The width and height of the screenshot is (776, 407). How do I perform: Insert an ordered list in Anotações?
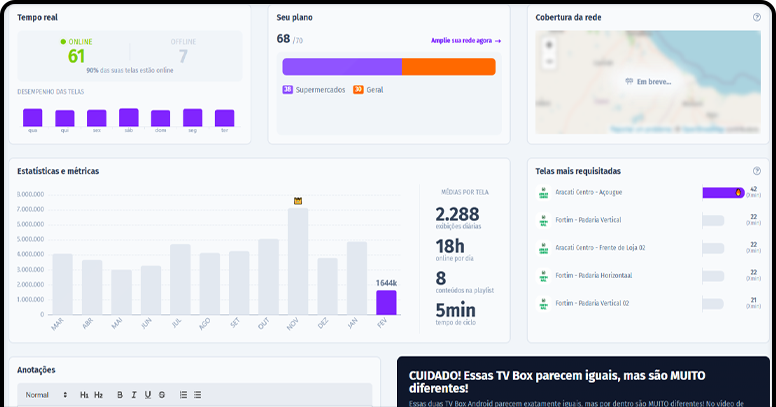click(183, 395)
